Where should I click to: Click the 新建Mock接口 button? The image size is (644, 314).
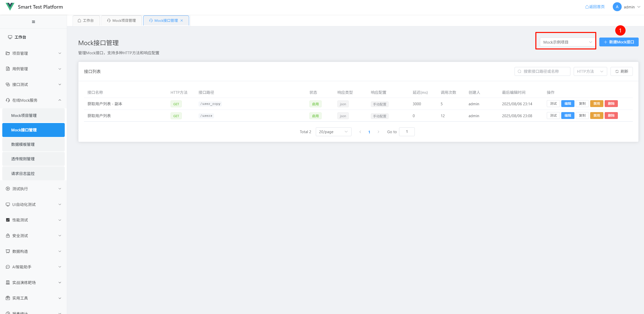click(619, 42)
